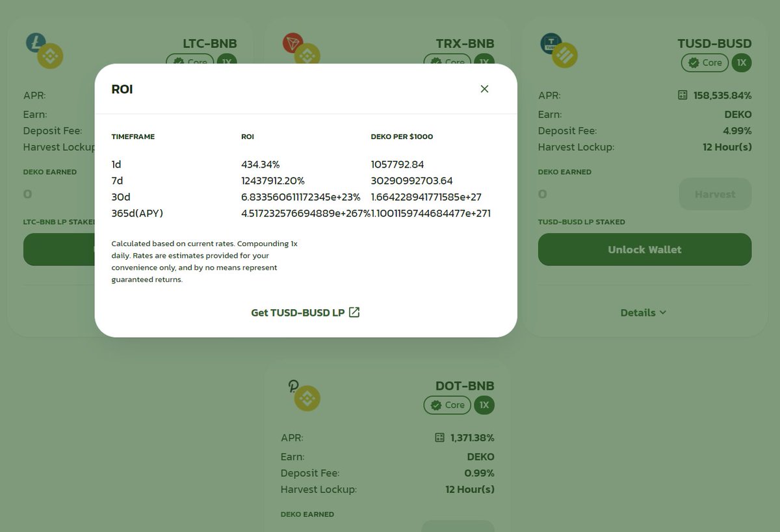The width and height of the screenshot is (780, 532).
Task: Click the Harvest button on the TUSD-BUSD card
Action: (x=715, y=194)
